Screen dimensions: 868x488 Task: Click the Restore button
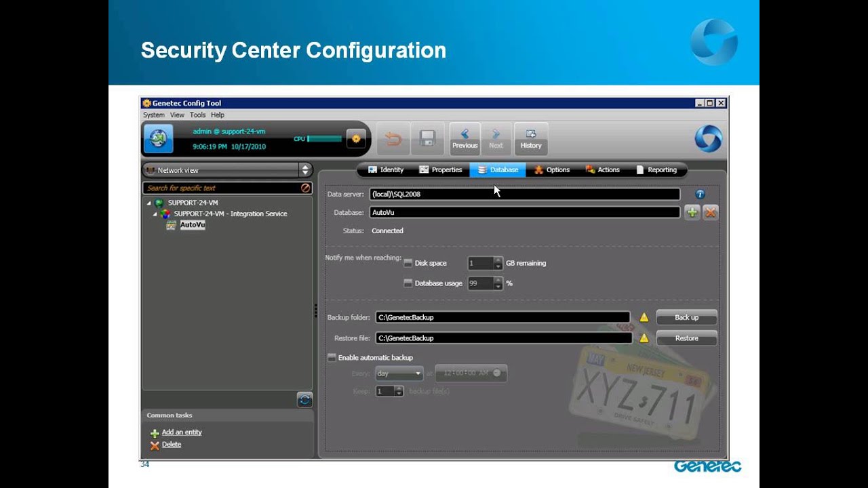[x=686, y=338]
